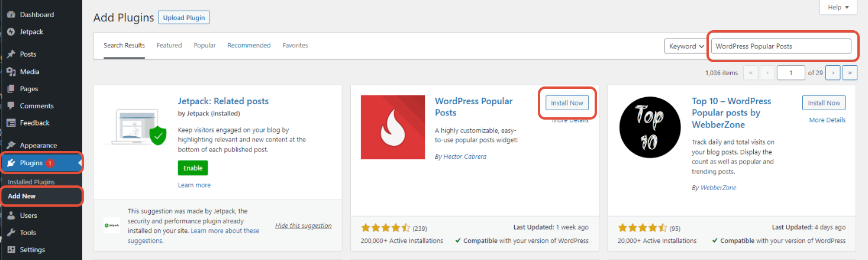Open Learn more under Jetpack Related posts

(x=194, y=185)
